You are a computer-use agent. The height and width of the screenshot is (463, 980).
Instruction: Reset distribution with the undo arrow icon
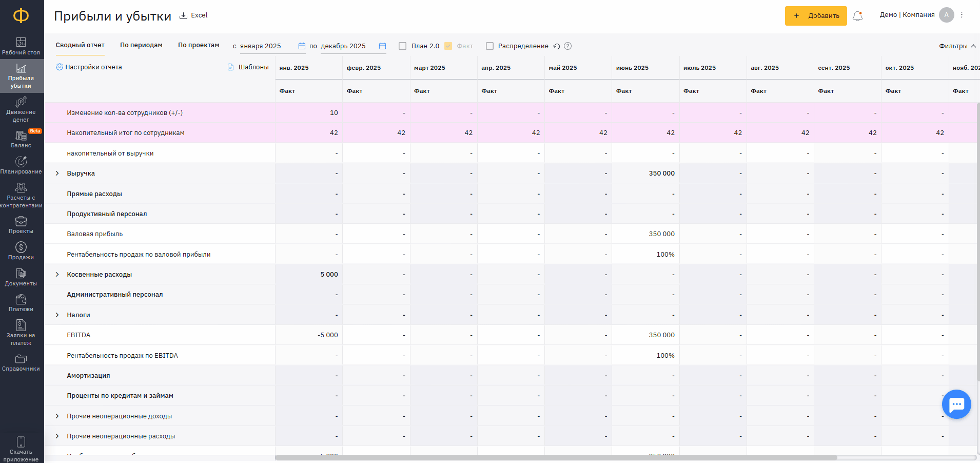click(557, 46)
